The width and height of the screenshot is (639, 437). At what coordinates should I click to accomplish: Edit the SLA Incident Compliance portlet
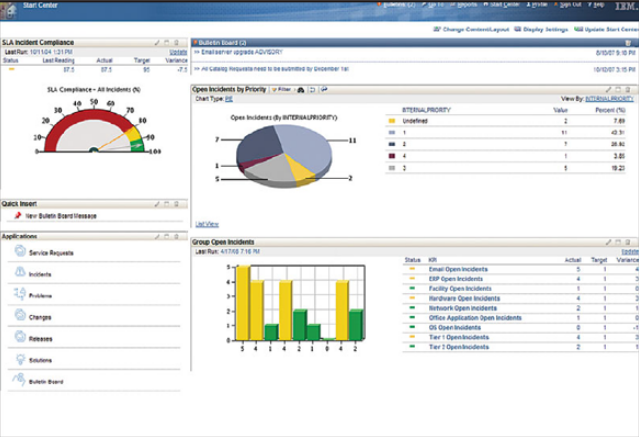tap(158, 42)
